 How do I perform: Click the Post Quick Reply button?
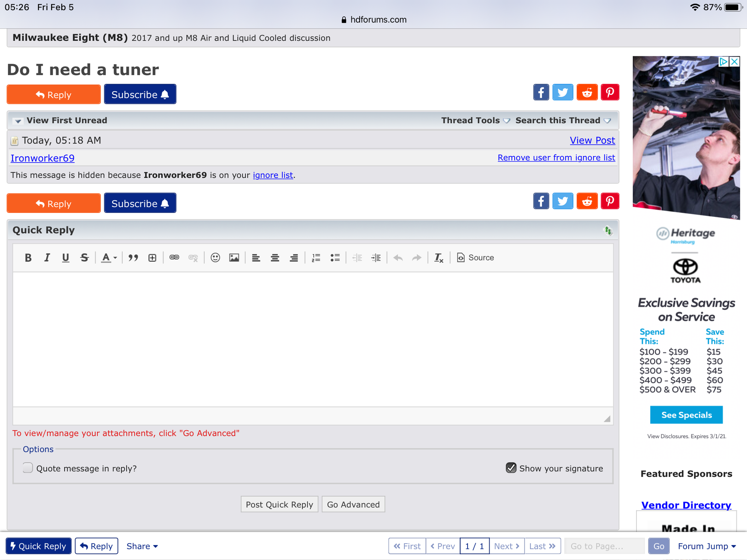(x=279, y=504)
